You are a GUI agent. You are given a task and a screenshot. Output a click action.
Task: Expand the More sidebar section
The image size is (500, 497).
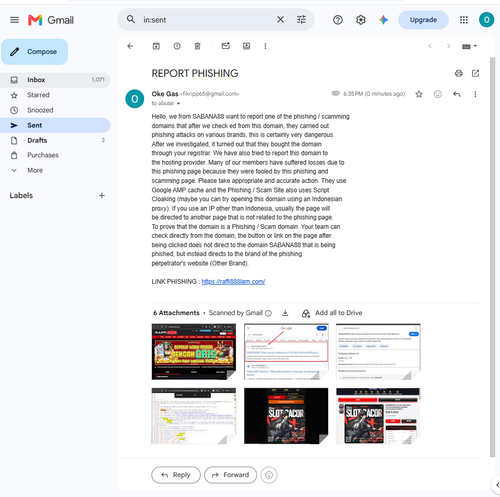click(55, 170)
